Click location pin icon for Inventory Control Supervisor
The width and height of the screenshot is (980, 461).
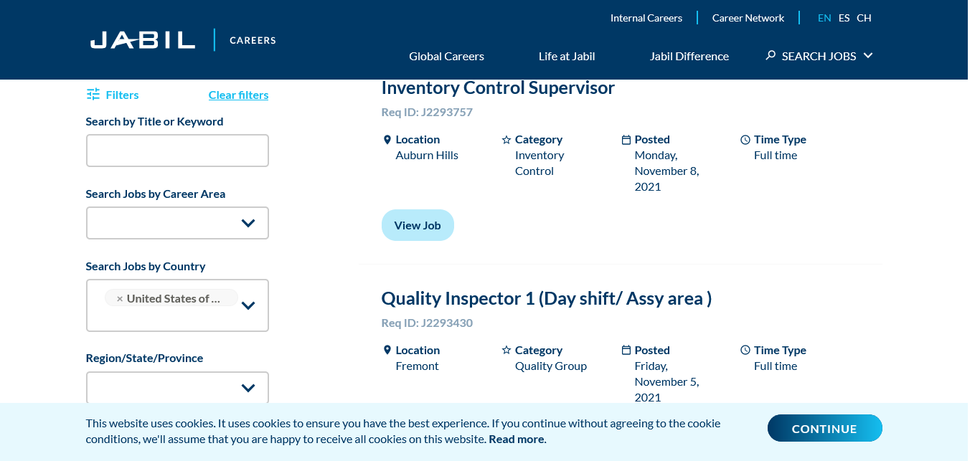pos(387,140)
